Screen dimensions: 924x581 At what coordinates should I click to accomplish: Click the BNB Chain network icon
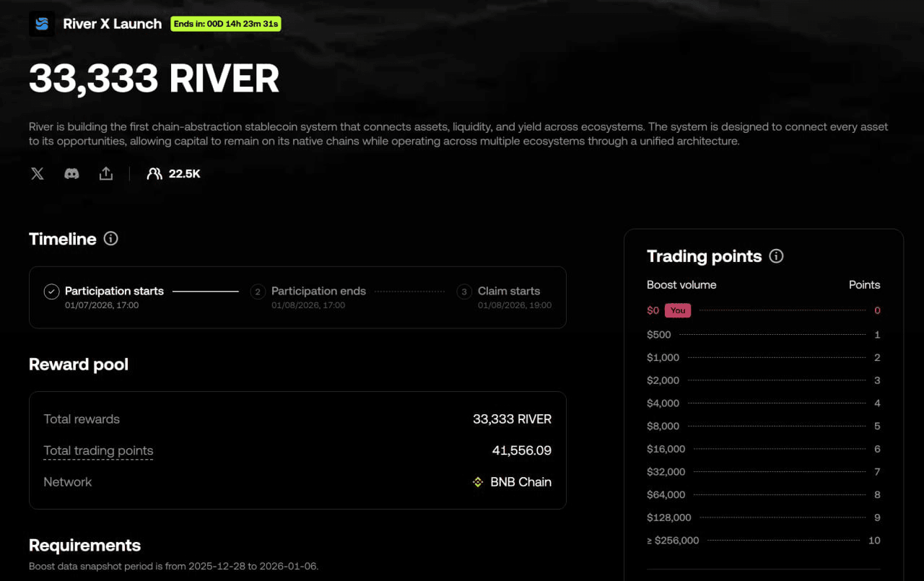(x=477, y=482)
